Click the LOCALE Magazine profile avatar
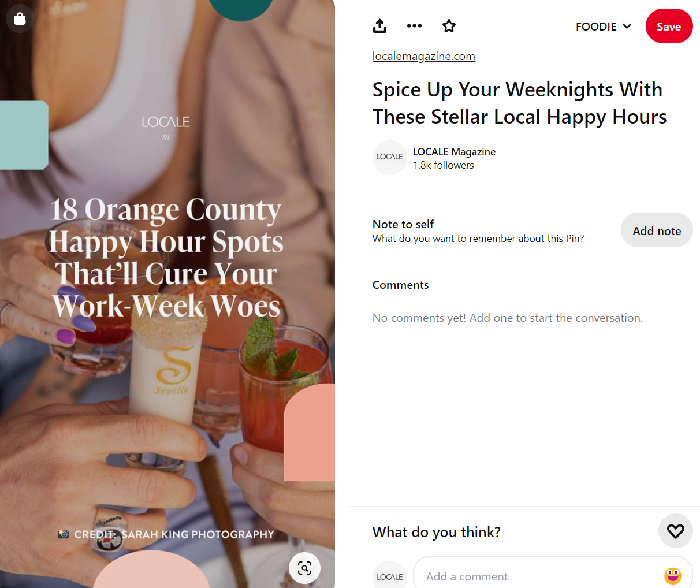Image resolution: width=700 pixels, height=588 pixels. pos(390,158)
